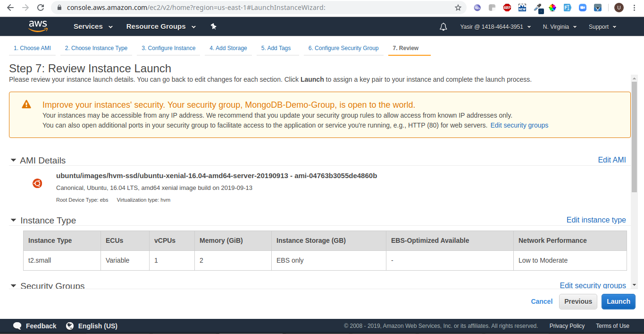
Task: Click the Edit AMI link
Action: coord(611,160)
